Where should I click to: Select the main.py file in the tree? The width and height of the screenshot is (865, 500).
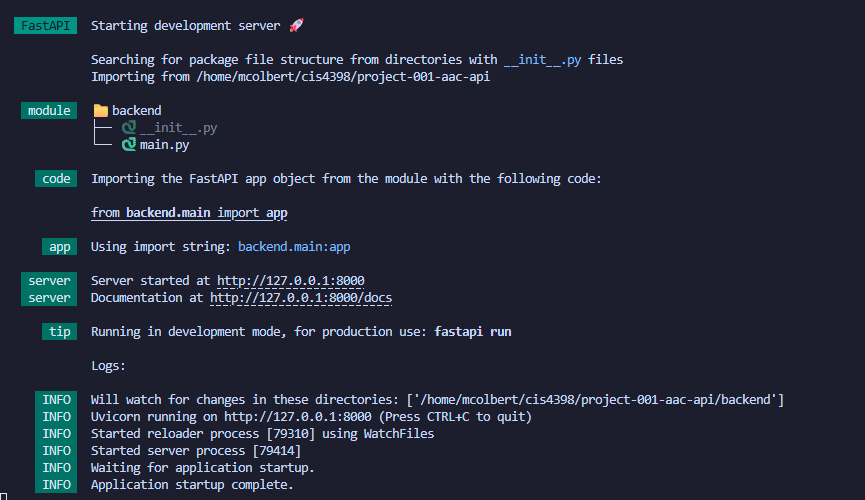coord(164,145)
